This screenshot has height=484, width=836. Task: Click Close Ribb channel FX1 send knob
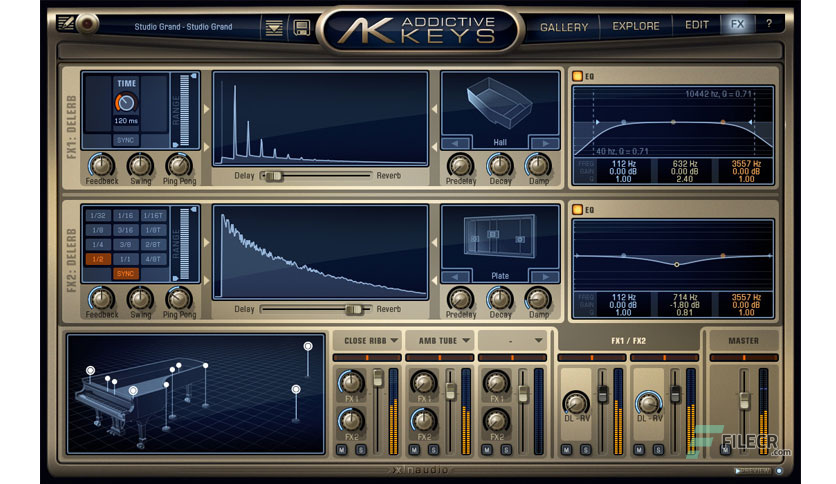351,383
